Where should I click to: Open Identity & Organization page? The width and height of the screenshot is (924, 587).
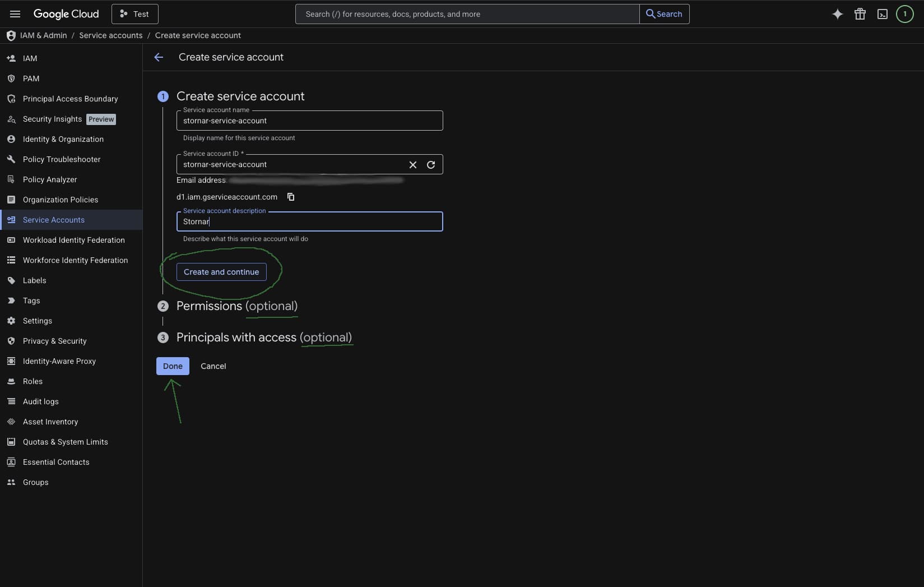coord(71,139)
